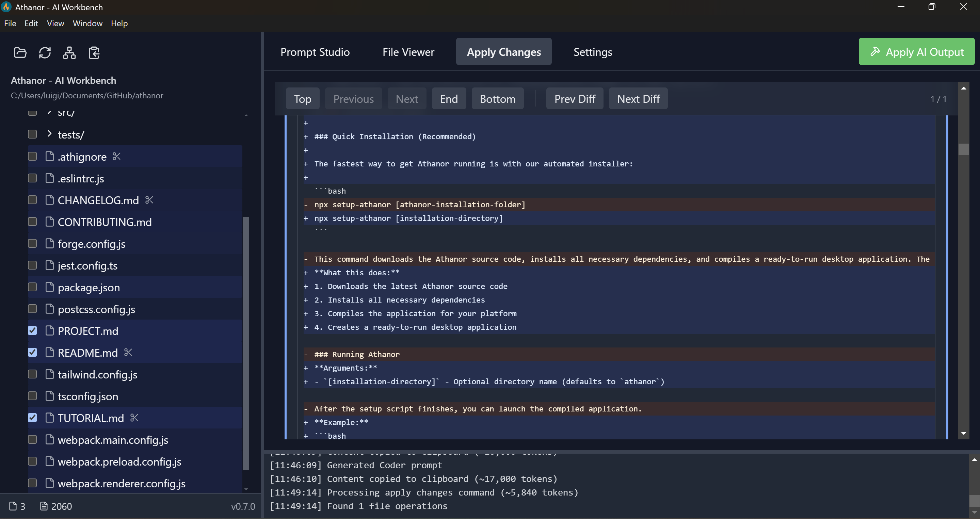Switch to the Prompt Studio tab
Viewport: 980px width, 519px height.
coord(315,52)
